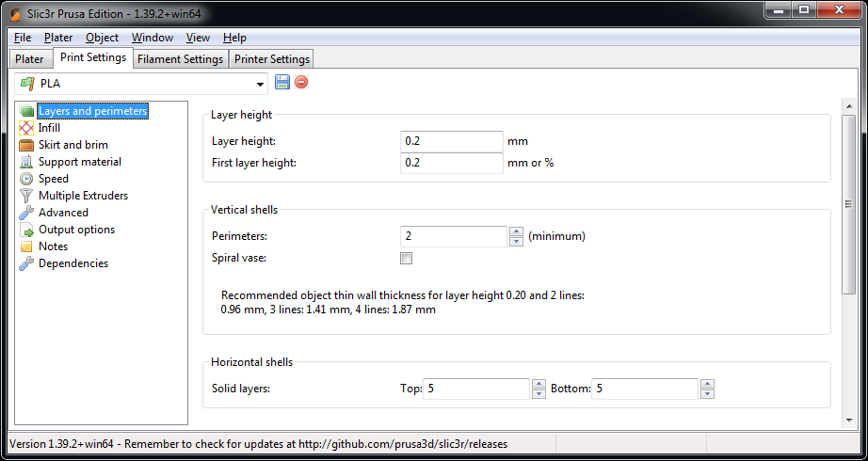Click the Bottom solid layers field
868x461 pixels.
tap(644, 389)
